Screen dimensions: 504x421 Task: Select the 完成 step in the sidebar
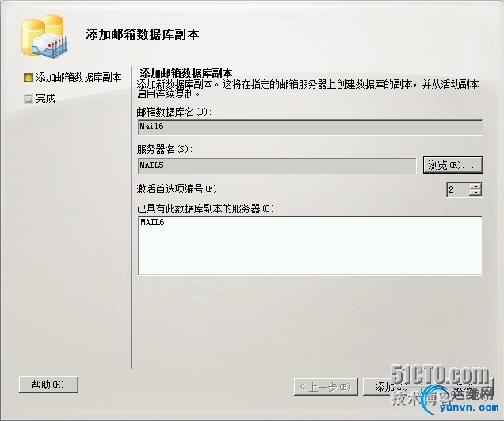coord(45,98)
